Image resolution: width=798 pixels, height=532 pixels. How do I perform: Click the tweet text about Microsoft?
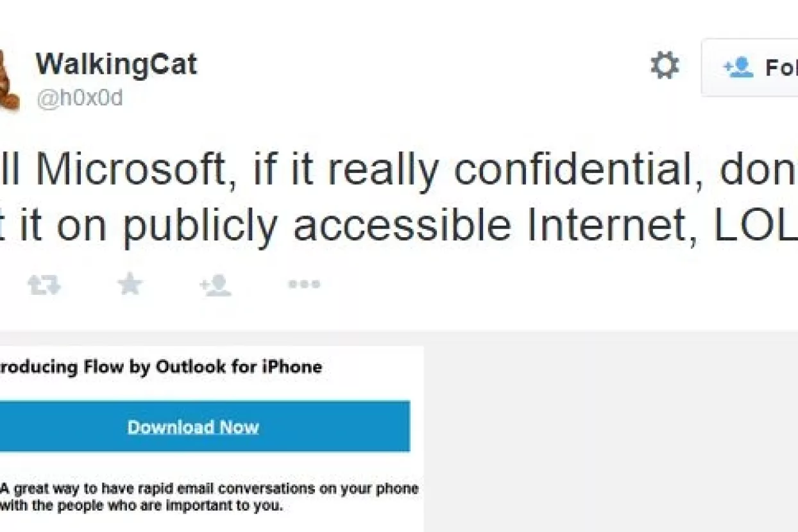tap(321, 195)
